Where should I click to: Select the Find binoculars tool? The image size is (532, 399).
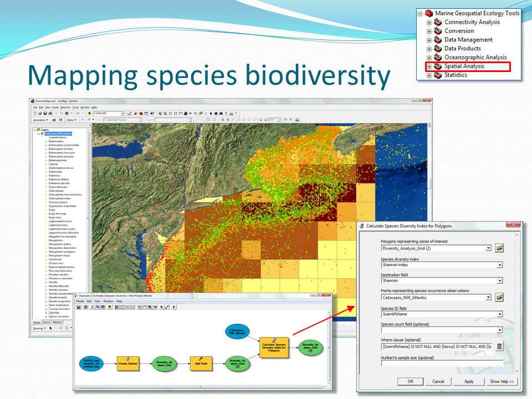221,113
